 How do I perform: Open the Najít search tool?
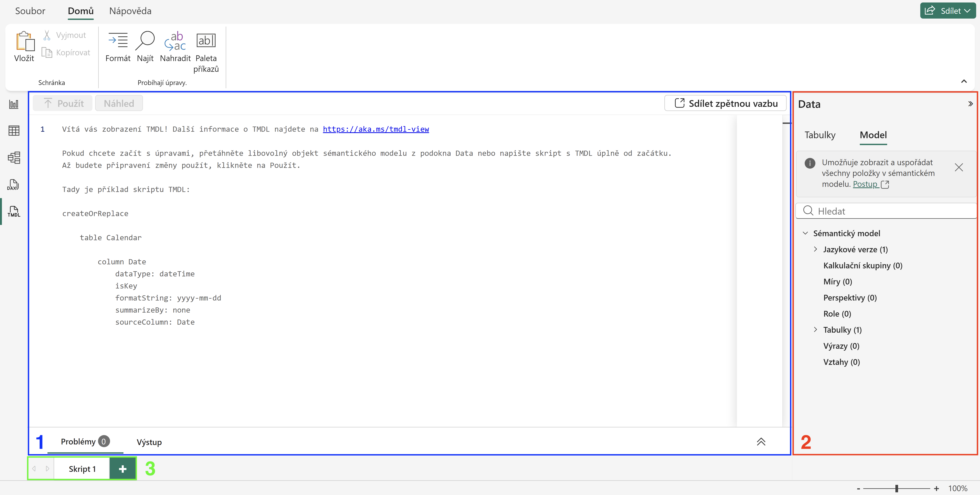(145, 46)
